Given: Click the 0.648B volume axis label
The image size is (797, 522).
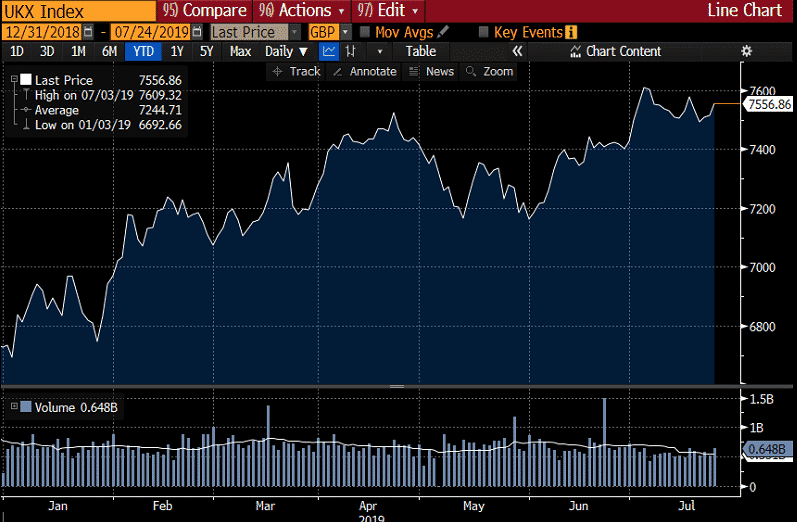Looking at the screenshot, I should coord(768,449).
